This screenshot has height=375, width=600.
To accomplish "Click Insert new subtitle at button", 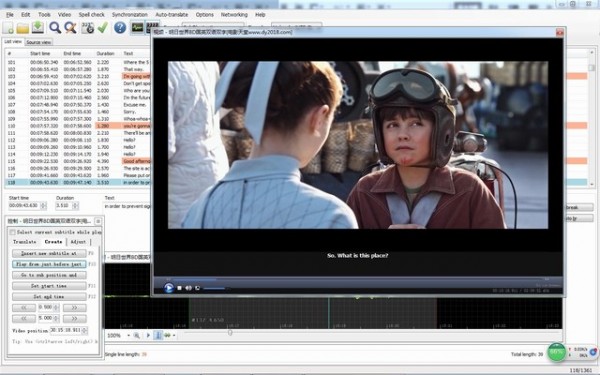I will click(x=49, y=253).
